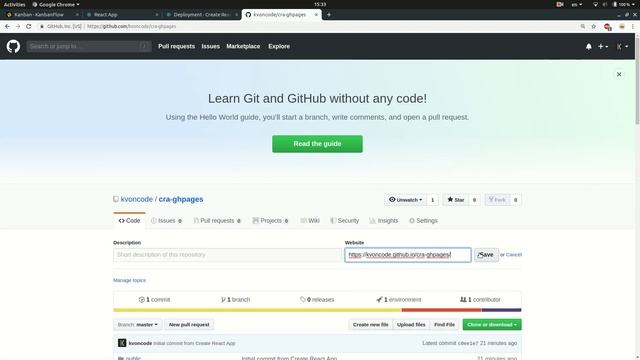Image resolution: width=640 pixels, height=360 pixels.
Task: Open kvoncode author avatar in commit row
Action: [x=122, y=343]
